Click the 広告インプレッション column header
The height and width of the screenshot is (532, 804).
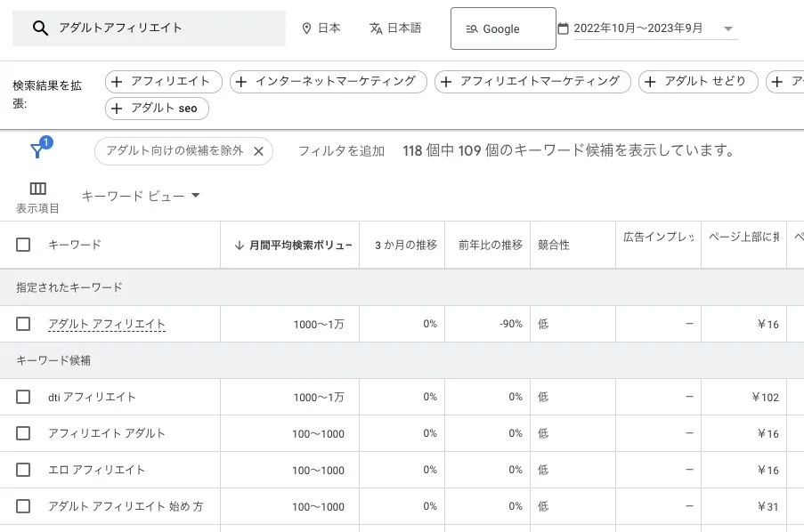click(658, 237)
